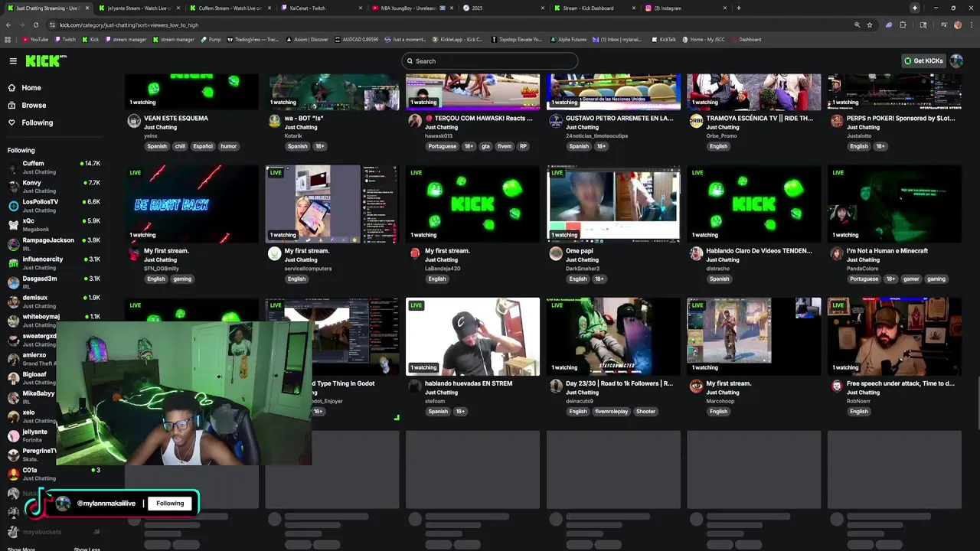Click the 'VEAN ESTE ESQUEMA' stream title
Image resolution: width=980 pixels, height=551 pixels.
176,119
